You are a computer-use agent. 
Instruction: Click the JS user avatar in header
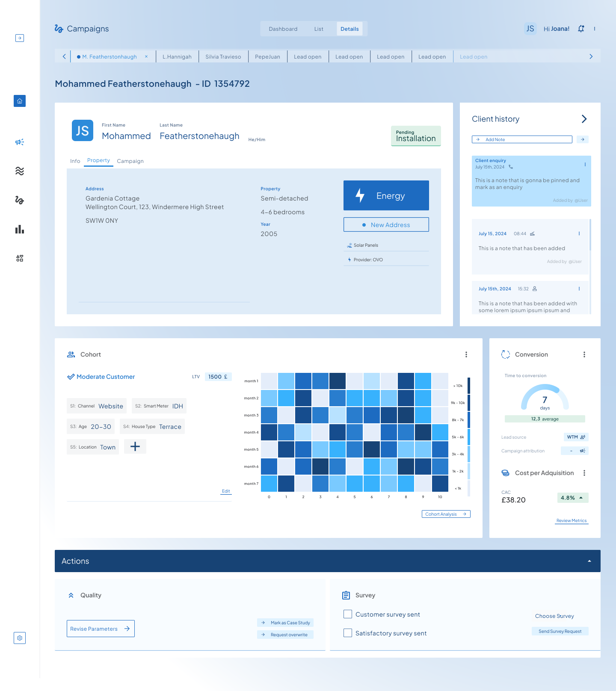530,29
